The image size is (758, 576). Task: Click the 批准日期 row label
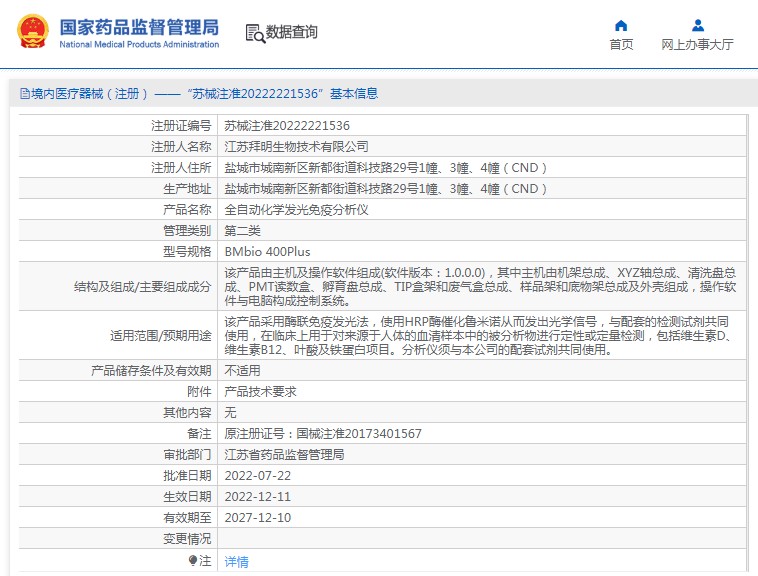[x=187, y=475]
